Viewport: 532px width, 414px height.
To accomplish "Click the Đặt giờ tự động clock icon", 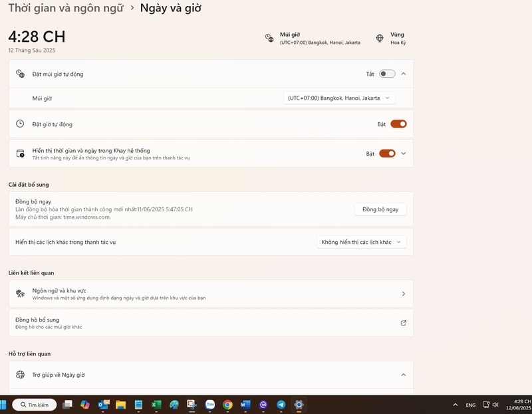I will coord(20,124).
